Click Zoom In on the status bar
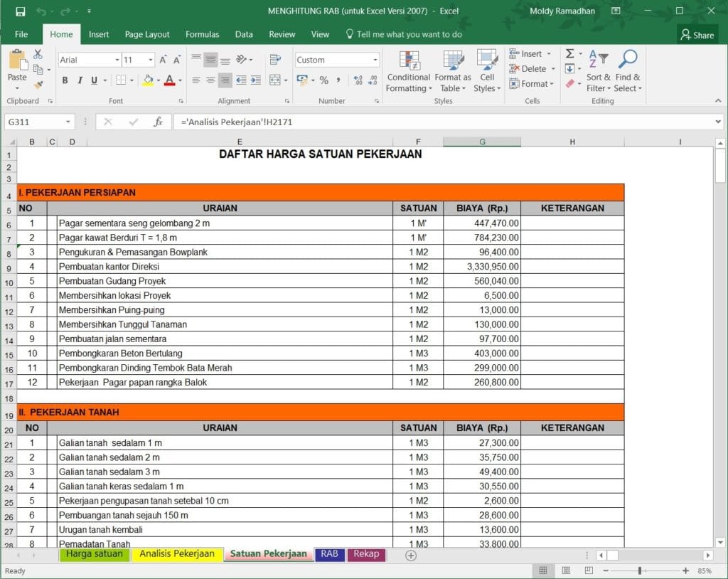Viewport: 728px width, 579px height. 686,570
